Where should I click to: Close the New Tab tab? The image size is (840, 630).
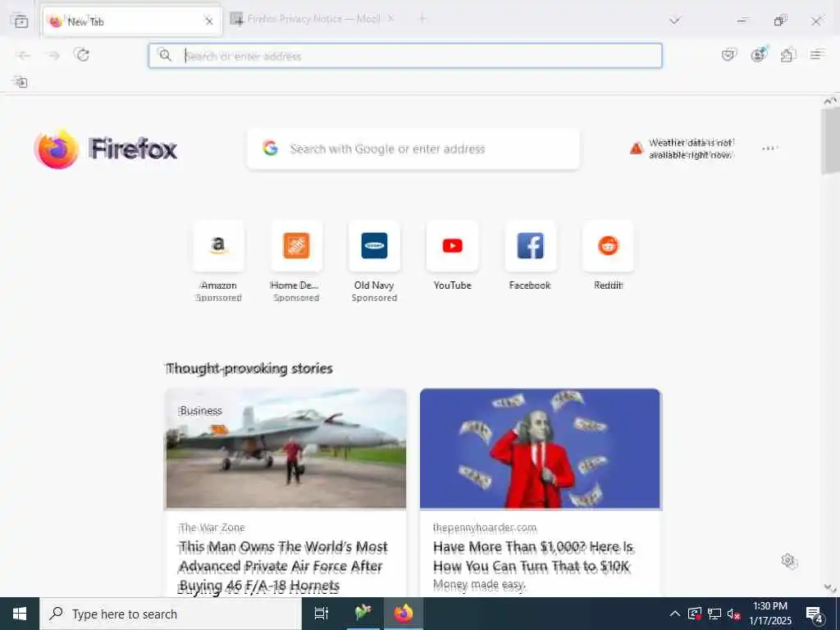(209, 21)
